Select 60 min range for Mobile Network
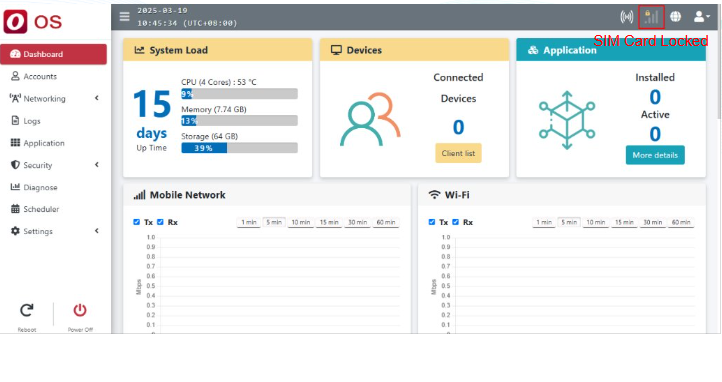The image size is (722, 382). (x=386, y=222)
